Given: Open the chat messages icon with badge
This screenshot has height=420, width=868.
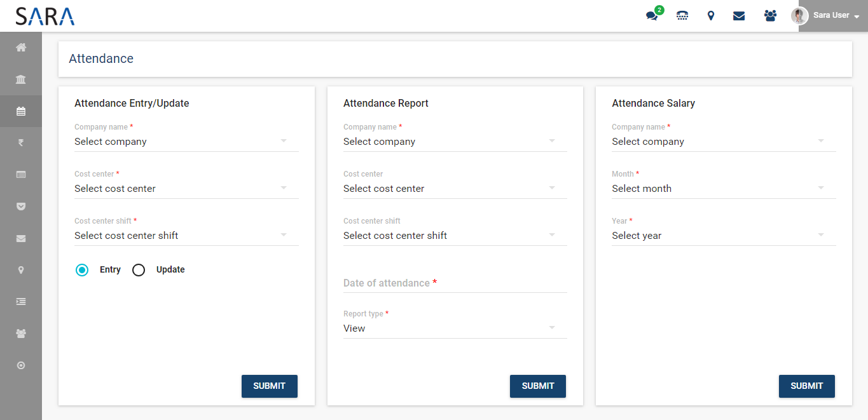Looking at the screenshot, I should coord(652,15).
